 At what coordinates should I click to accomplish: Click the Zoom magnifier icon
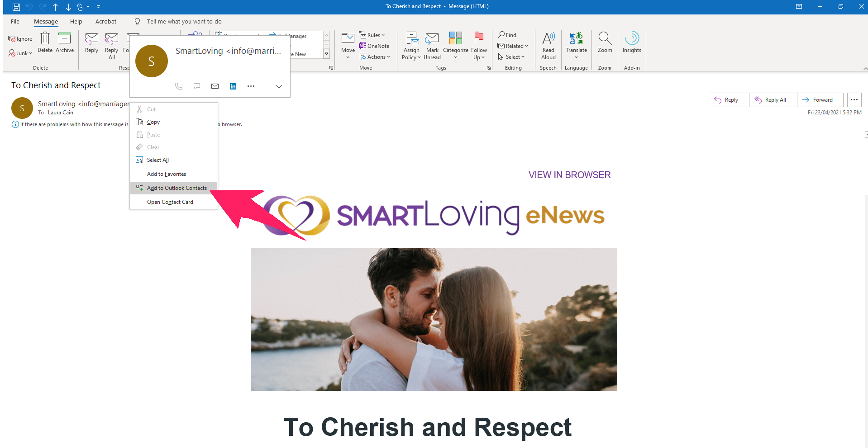tap(605, 42)
